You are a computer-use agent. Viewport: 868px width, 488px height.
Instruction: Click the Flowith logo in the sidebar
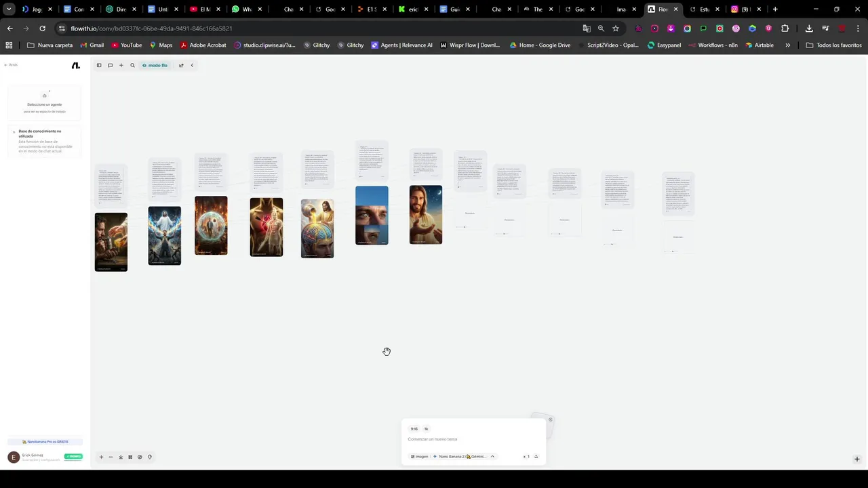[75, 65]
